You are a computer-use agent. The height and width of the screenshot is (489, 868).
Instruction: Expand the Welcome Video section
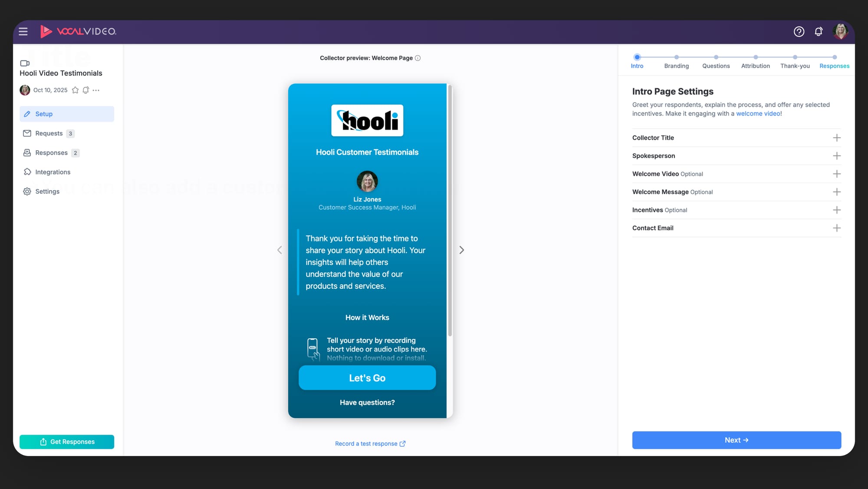coord(836,174)
